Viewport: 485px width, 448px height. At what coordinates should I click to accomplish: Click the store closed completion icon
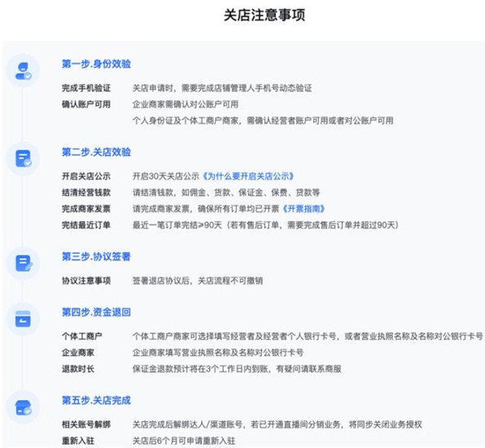(24, 407)
